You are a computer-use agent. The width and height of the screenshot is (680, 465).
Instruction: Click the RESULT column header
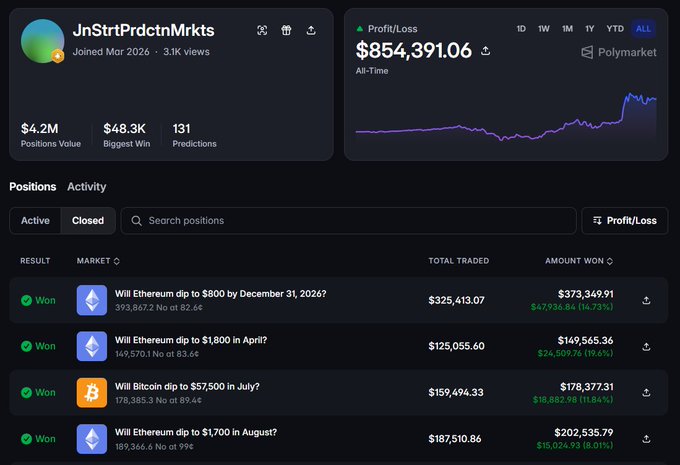point(35,261)
